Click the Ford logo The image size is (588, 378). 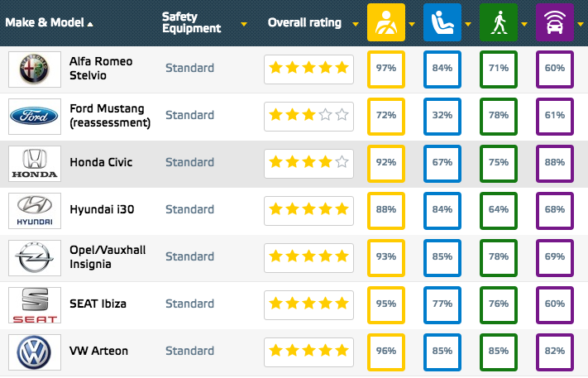34,116
